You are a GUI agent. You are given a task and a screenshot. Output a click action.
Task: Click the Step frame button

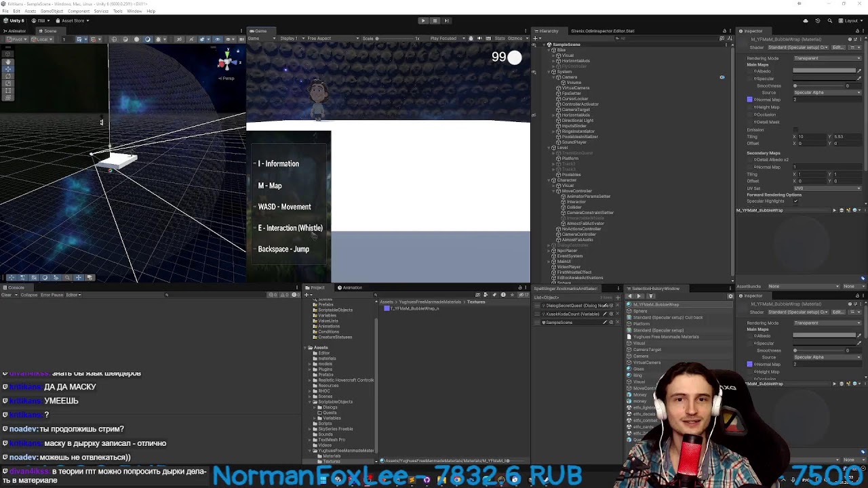coord(446,21)
